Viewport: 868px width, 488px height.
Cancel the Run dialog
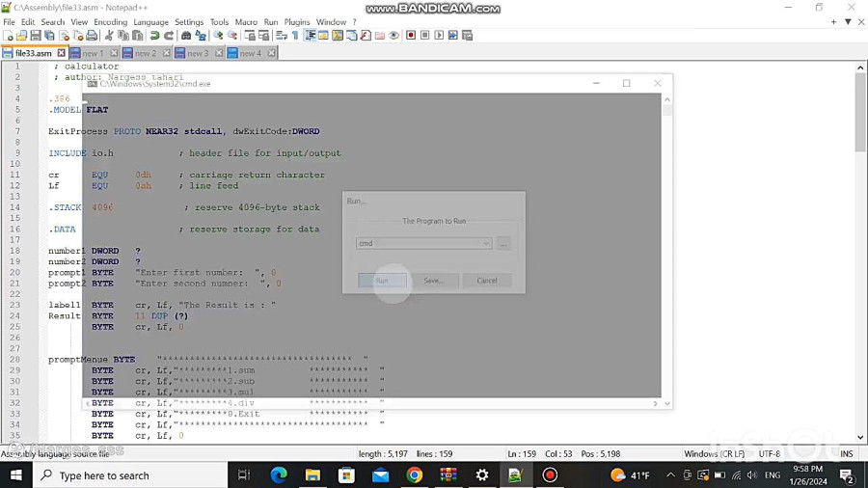point(487,281)
